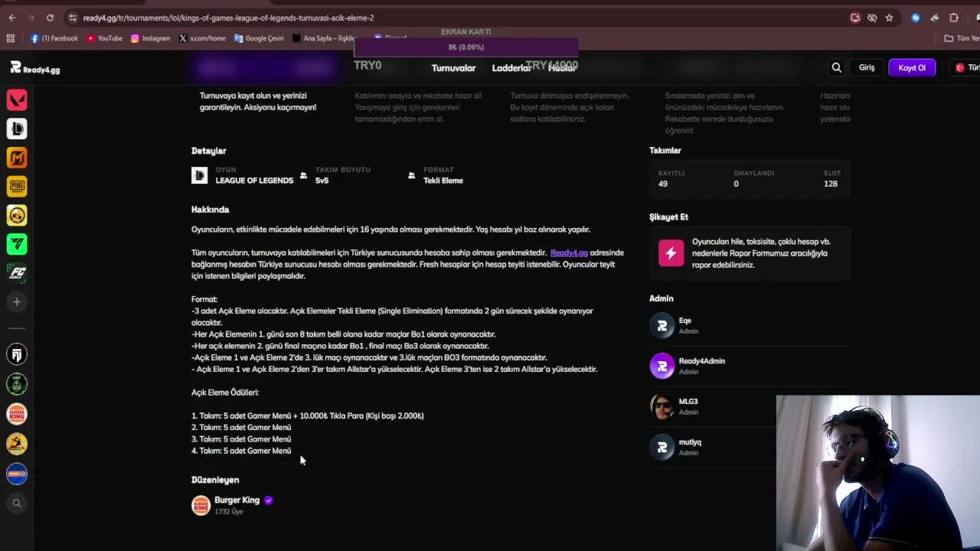Open site search magnifier in top navbar
Image resolution: width=980 pixels, height=551 pixels.
click(x=837, y=67)
